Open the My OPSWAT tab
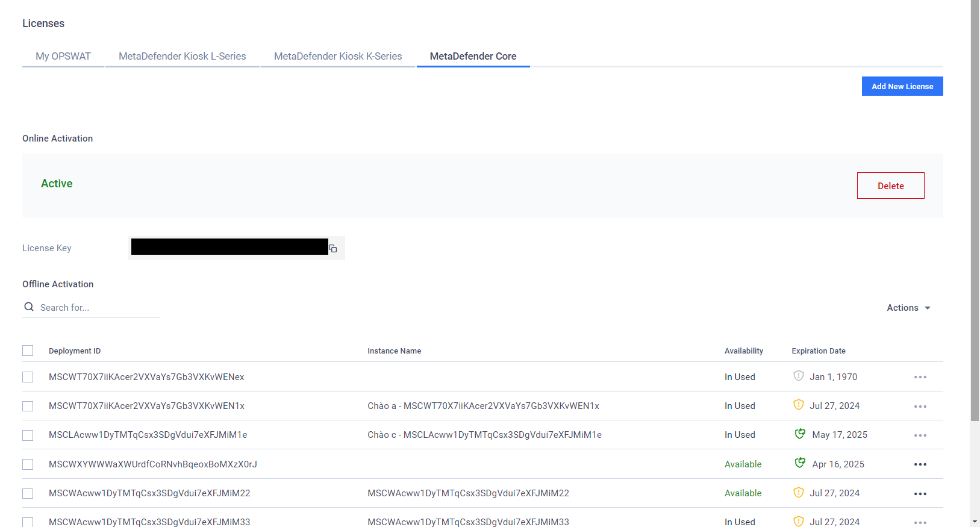This screenshot has height=527, width=980. point(63,56)
